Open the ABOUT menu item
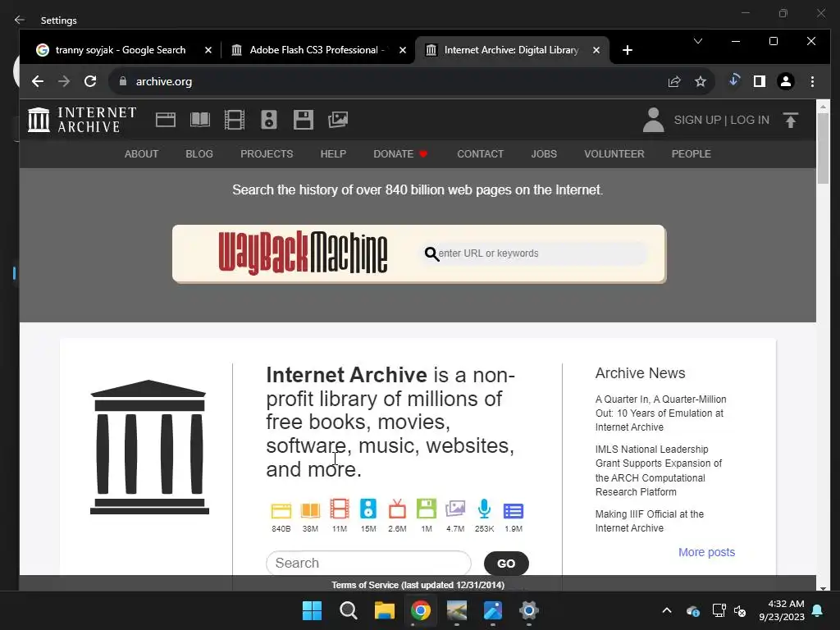 [x=141, y=153]
